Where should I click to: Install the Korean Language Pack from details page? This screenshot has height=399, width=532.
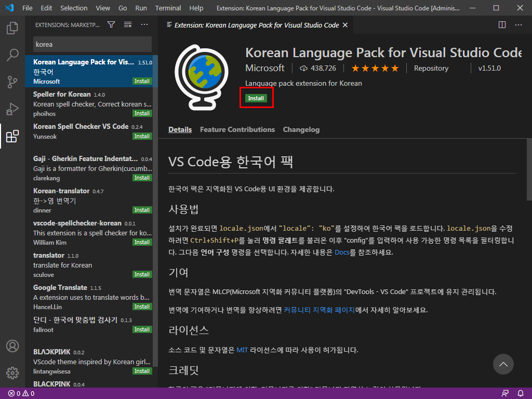[x=256, y=98]
